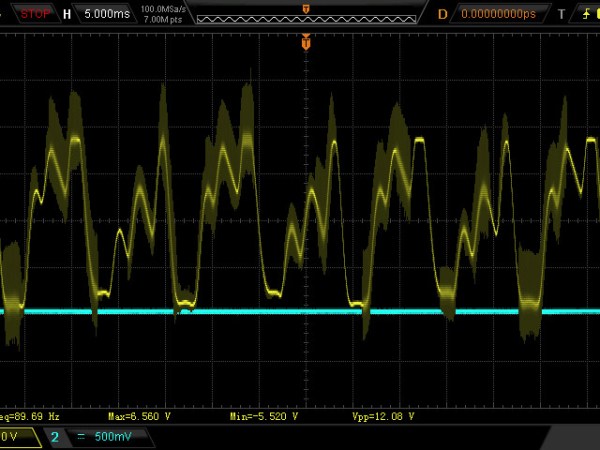Click the 100.0MSa/s sample rate readout

pos(163,9)
